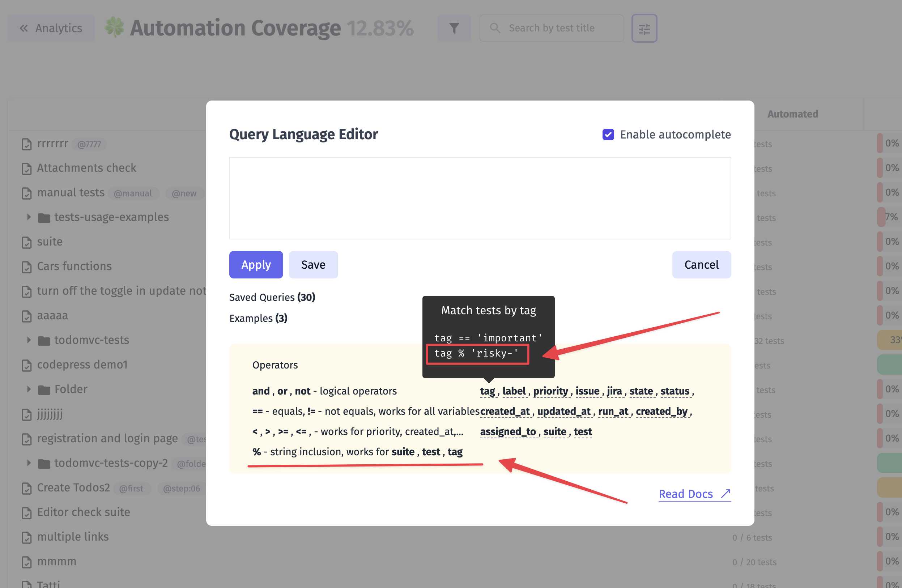Click the Analytics back chevrons icon
Screen dimensions: 902x588
click(24, 28)
